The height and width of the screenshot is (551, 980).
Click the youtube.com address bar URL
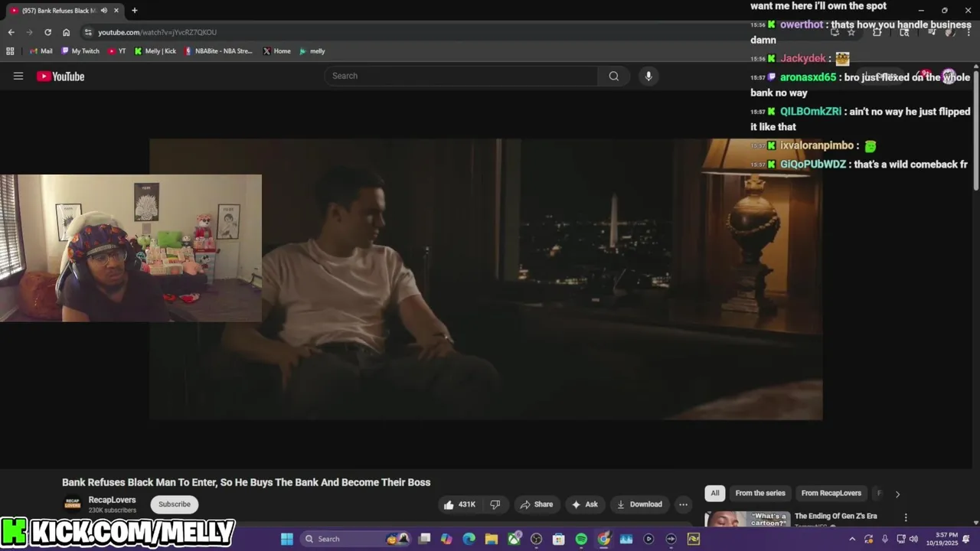[x=157, y=32]
